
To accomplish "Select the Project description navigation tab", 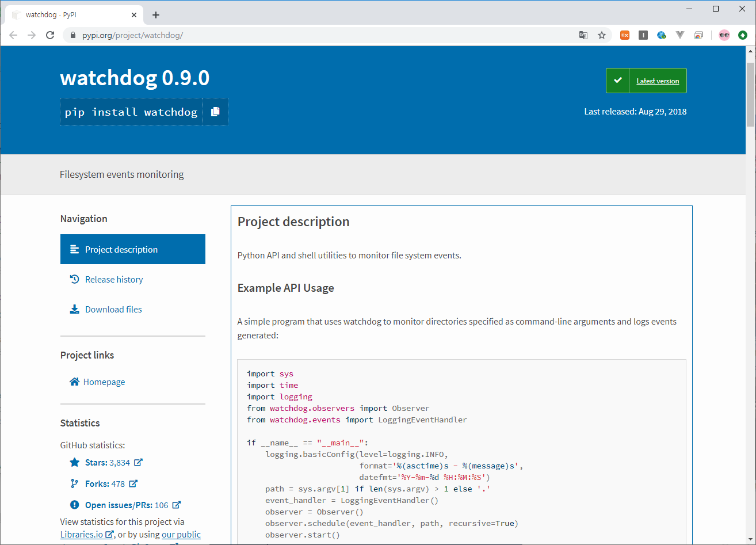I will click(133, 249).
